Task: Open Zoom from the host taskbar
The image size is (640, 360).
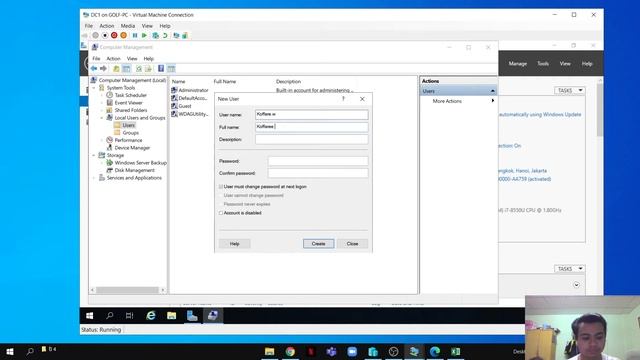Action: (352, 351)
